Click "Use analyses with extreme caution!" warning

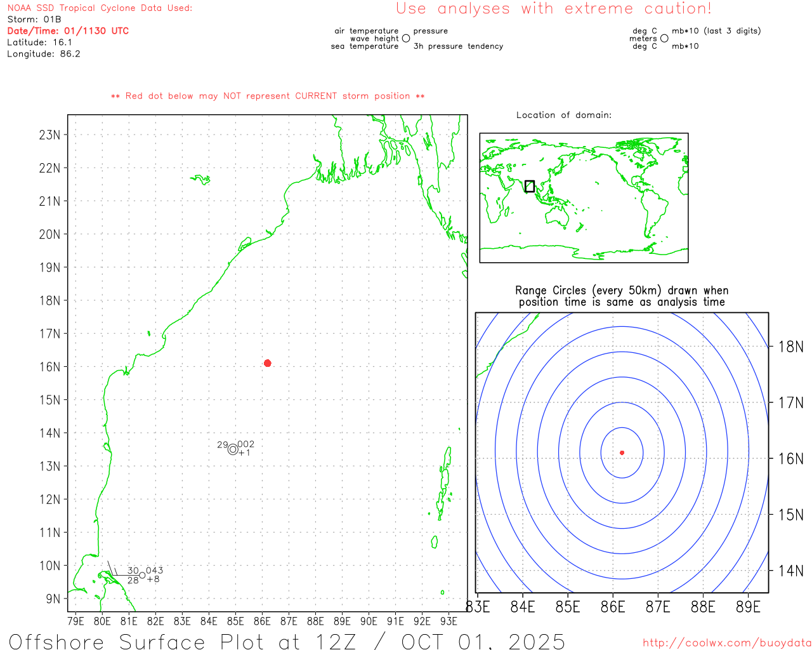(554, 9)
